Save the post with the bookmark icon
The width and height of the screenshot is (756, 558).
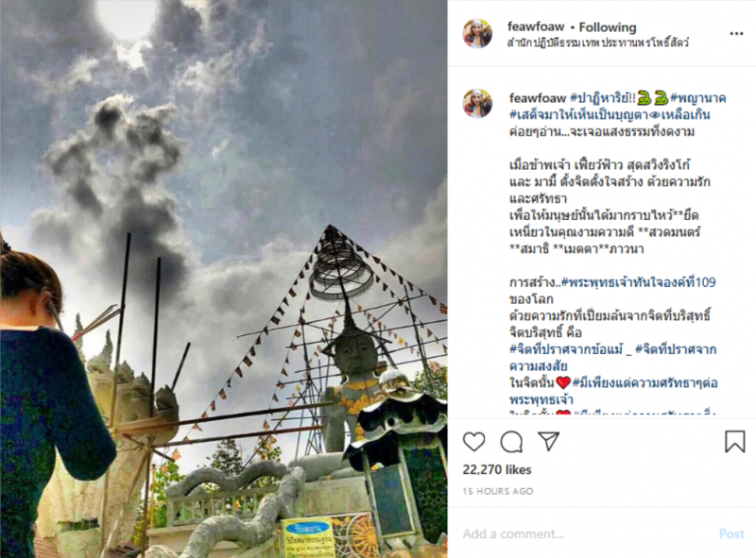point(735,441)
